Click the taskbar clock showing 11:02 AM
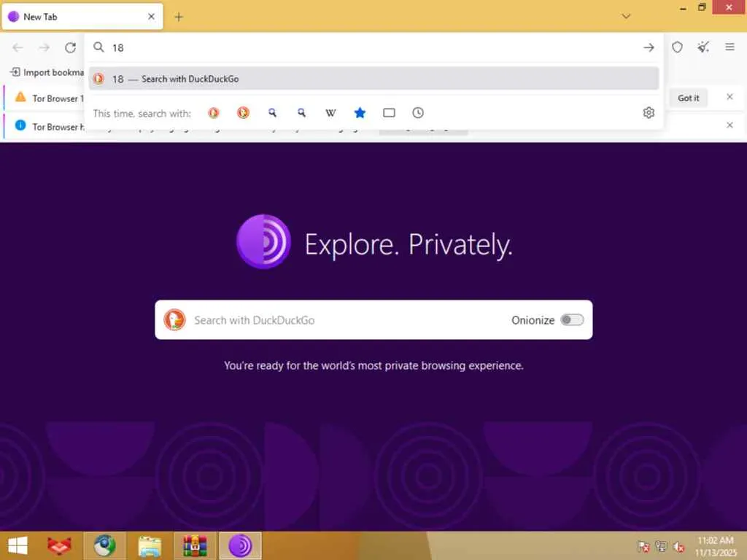747x560 pixels. (x=716, y=546)
